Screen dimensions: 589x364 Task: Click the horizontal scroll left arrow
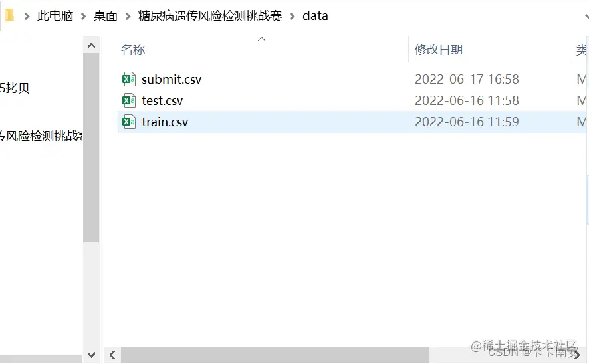[x=112, y=355]
